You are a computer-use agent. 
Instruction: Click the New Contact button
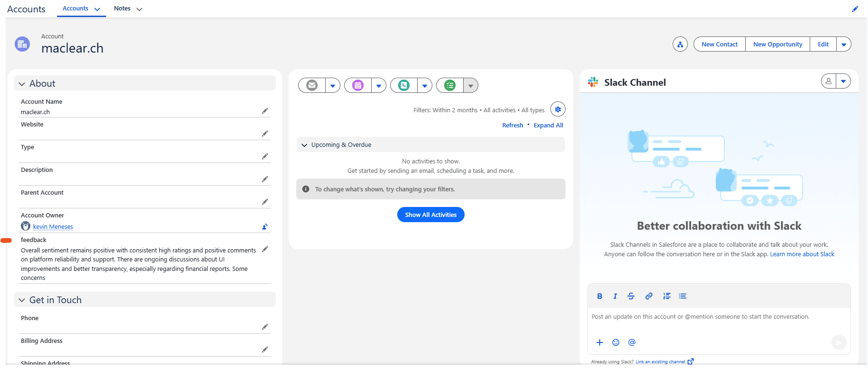720,45
